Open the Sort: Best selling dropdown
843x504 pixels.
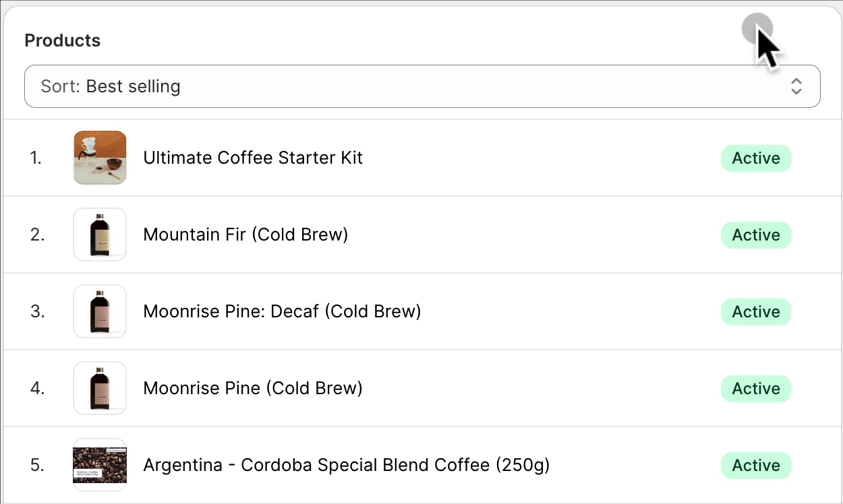[405, 86]
